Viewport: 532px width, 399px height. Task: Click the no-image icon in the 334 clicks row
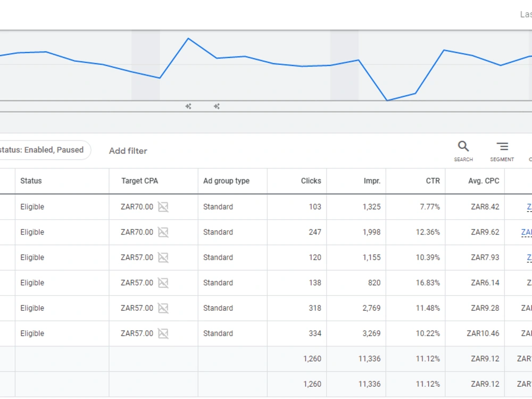[163, 334]
